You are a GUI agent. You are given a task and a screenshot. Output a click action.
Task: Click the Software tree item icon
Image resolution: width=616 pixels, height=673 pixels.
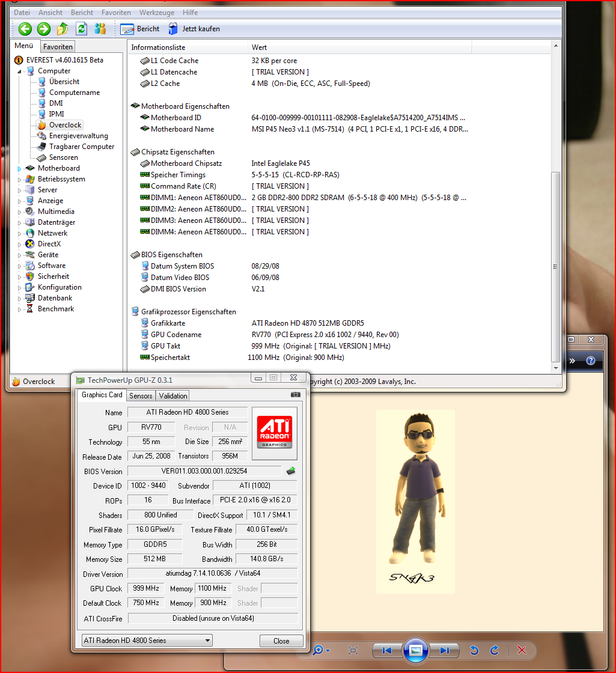click(x=29, y=265)
